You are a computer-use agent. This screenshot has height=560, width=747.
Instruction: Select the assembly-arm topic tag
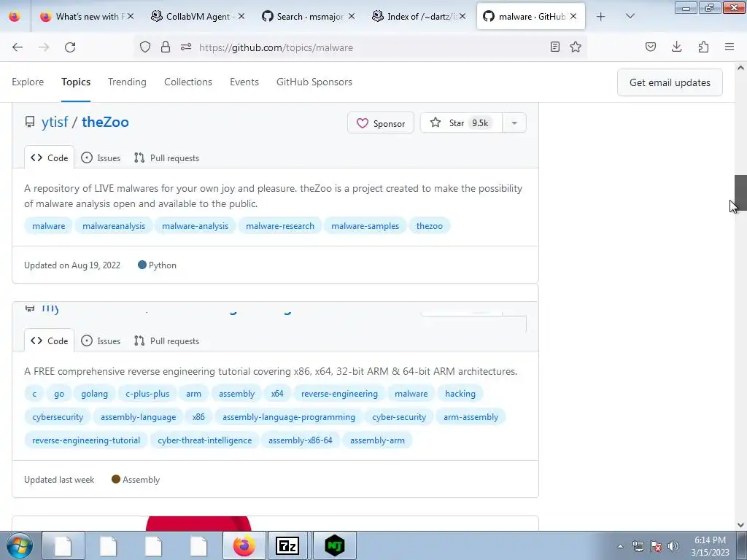coord(377,440)
